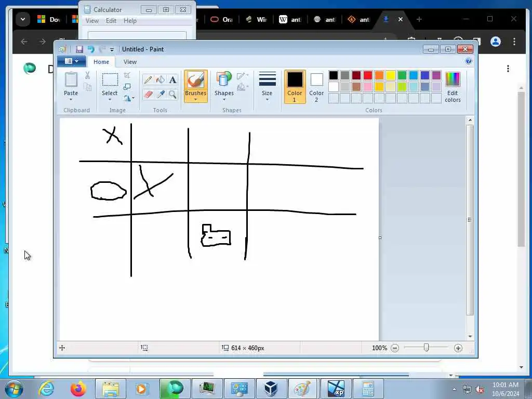Click the Save icon in quick access toolbar
The width and height of the screenshot is (532, 399).
tap(79, 49)
